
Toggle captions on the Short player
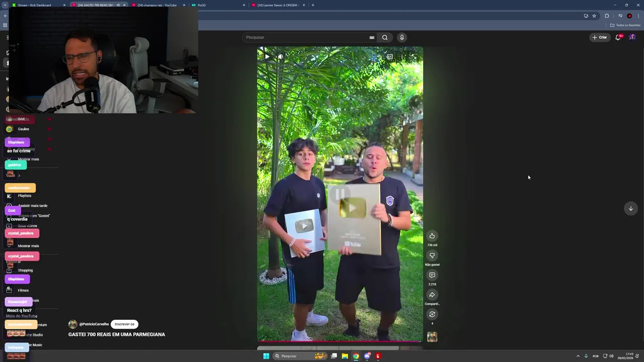tap(389, 57)
